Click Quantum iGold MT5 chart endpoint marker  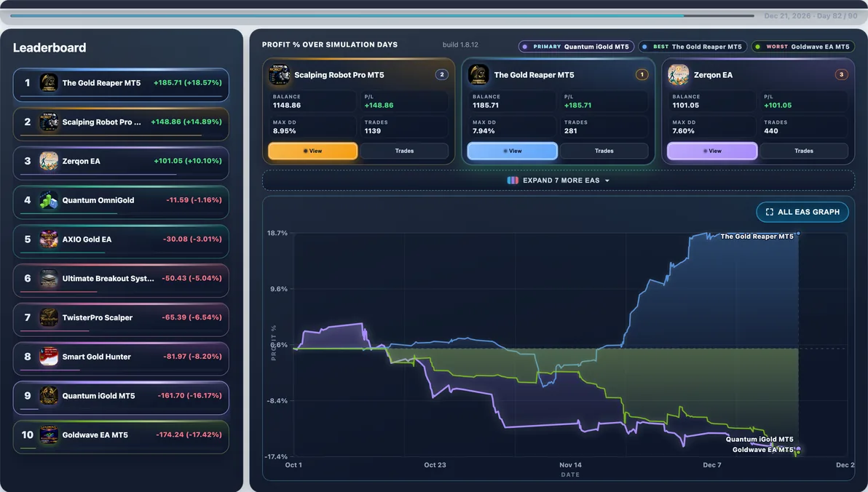pyautogui.click(x=797, y=449)
